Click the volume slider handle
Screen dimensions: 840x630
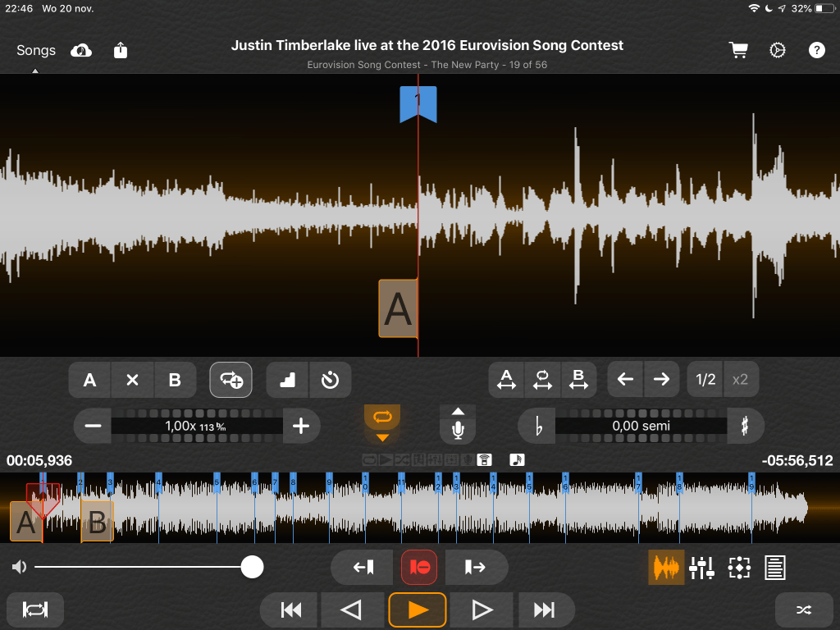[x=252, y=567]
